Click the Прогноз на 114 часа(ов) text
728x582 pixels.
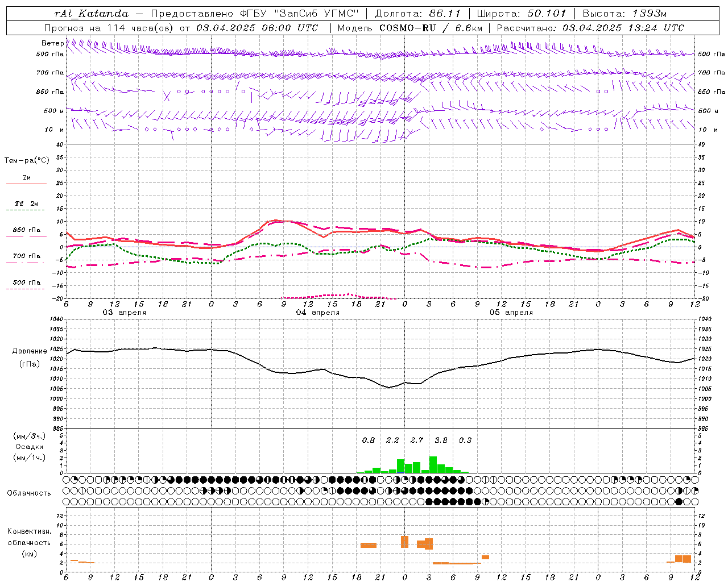pyautogui.click(x=109, y=28)
